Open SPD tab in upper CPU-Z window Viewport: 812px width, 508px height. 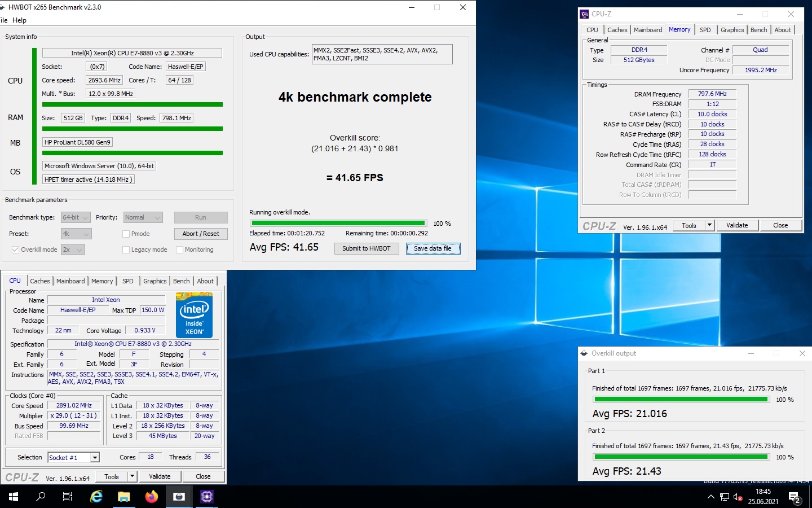pos(705,30)
